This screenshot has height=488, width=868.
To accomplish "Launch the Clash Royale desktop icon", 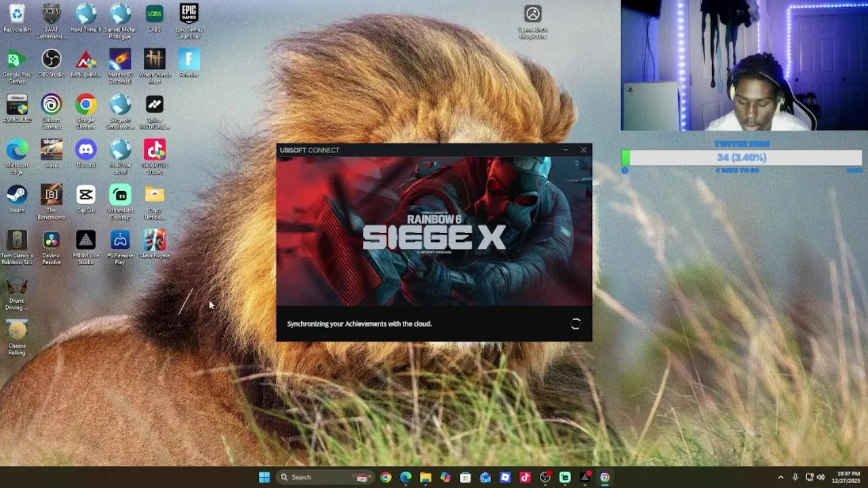I will pos(155,244).
